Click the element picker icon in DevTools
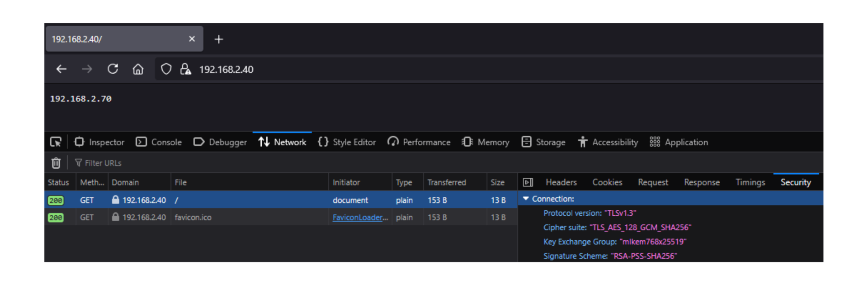 click(x=56, y=142)
